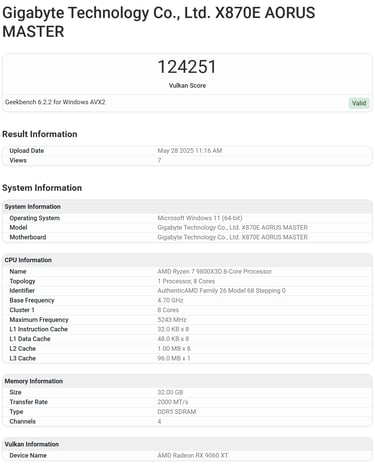Click the 124251 Vulkan score number
Screen dimensions: 375x465
(x=187, y=67)
